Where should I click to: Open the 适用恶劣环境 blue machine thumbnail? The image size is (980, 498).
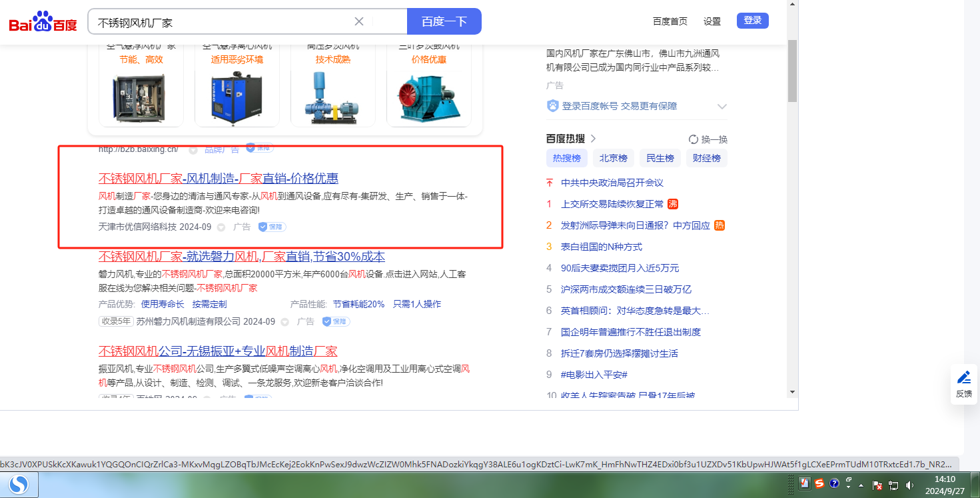237,97
